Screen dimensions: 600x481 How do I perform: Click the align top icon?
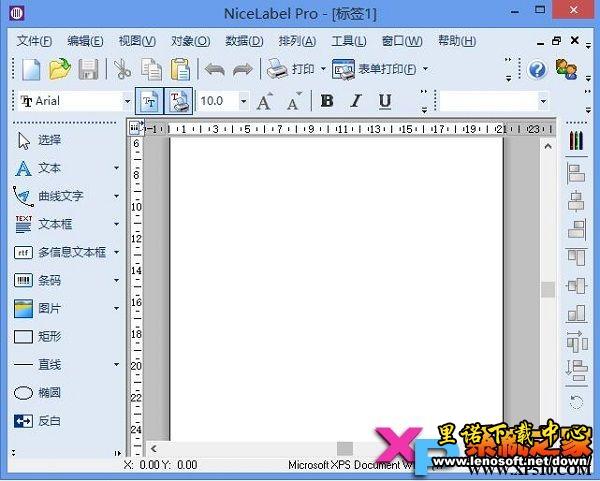point(576,258)
